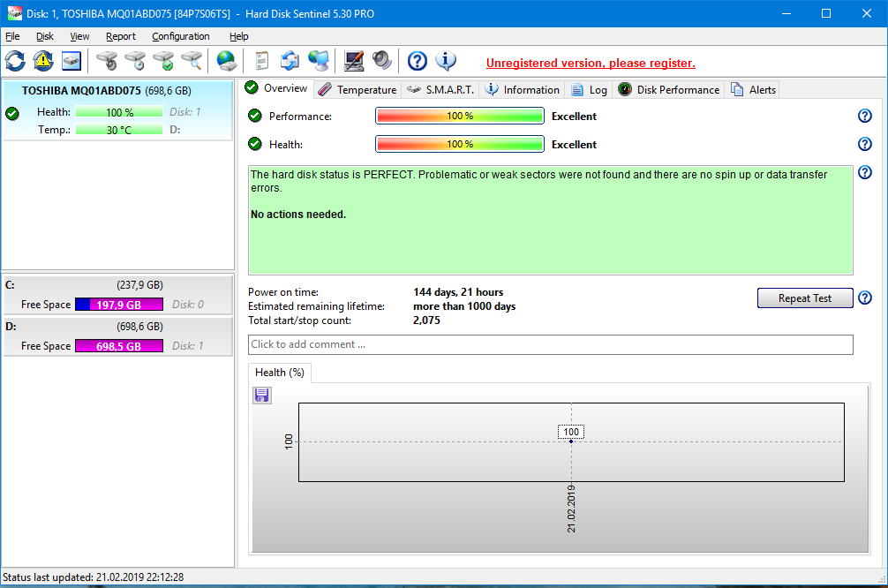Screen dimensions: 888x588
Task: Click the info speech-bubble toolbar icon
Action: 447,61
